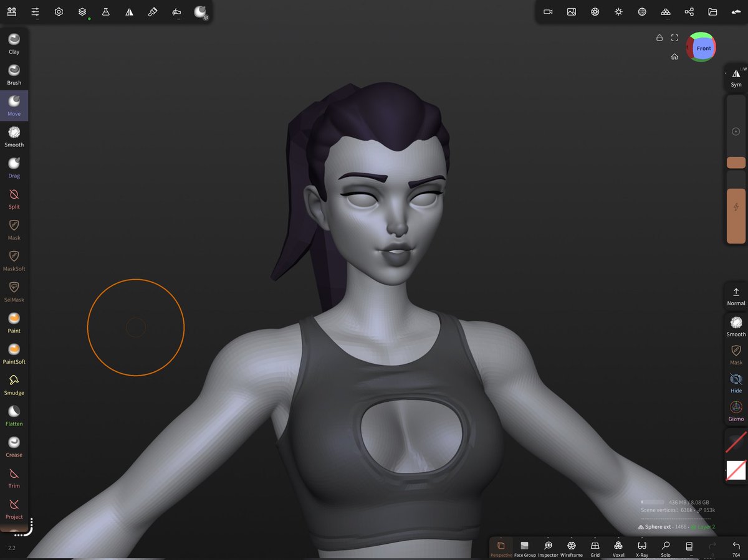748x560 pixels.
Task: Open the camera settings icon in the top bar
Action: pyautogui.click(x=547, y=11)
